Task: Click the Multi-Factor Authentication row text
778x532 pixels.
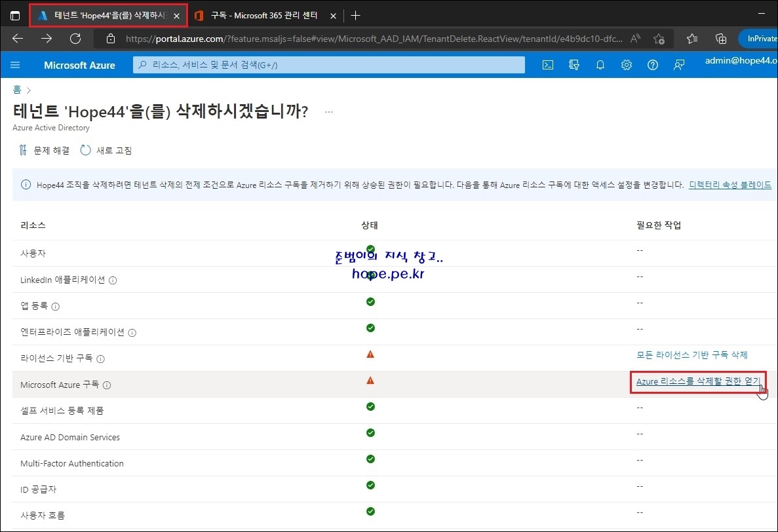Action: (72, 464)
